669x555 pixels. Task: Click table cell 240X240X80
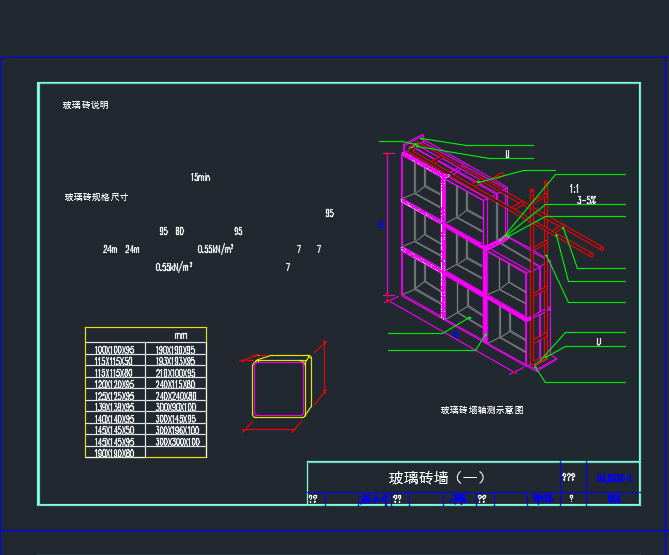tap(176, 395)
